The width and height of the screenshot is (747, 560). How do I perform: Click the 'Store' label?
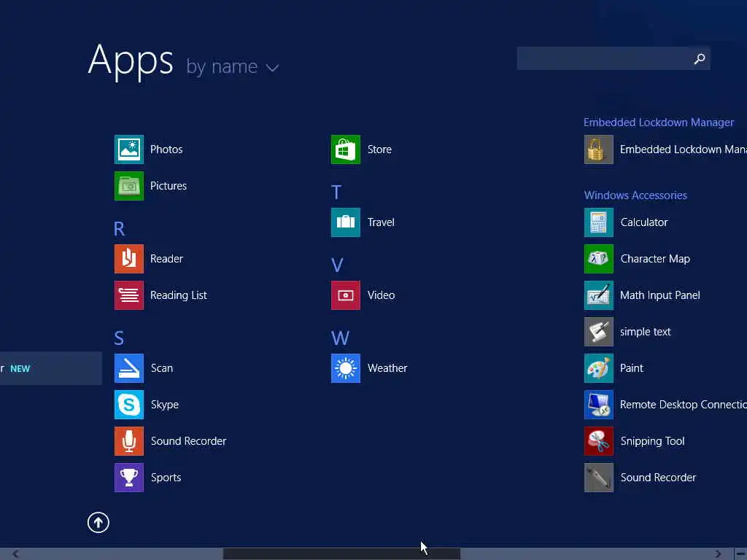[x=379, y=149]
